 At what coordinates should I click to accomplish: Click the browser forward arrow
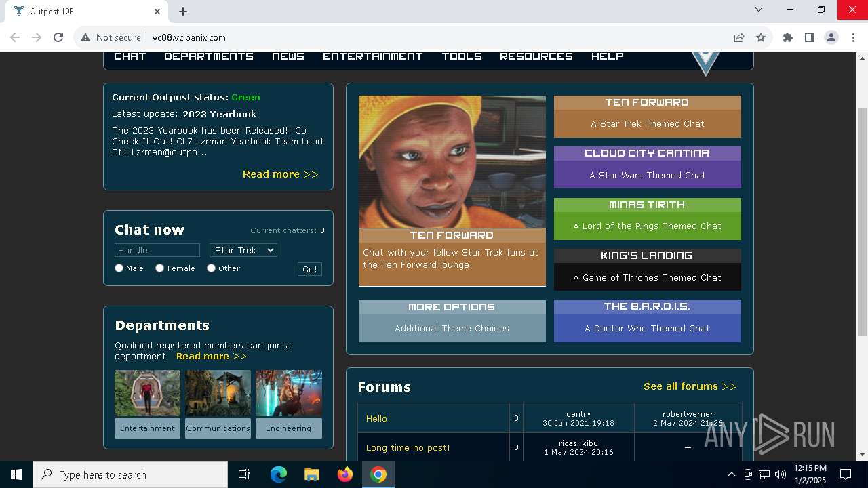[x=37, y=37]
